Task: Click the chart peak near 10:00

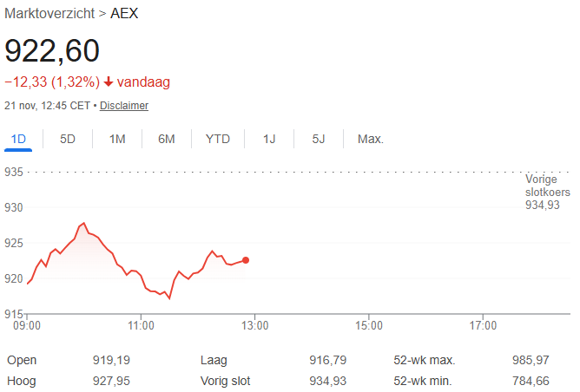Action: 83,223
